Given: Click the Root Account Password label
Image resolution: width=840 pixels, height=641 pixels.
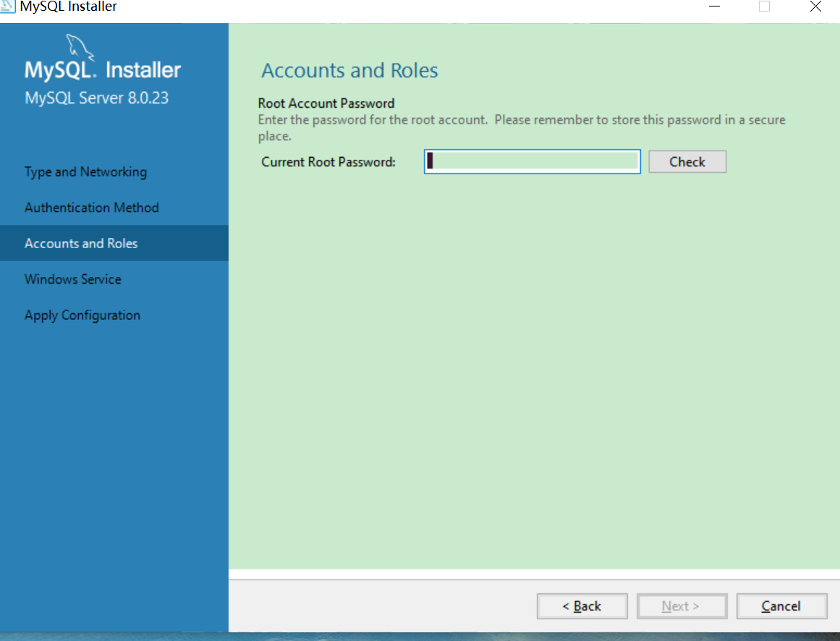Looking at the screenshot, I should click(x=326, y=103).
